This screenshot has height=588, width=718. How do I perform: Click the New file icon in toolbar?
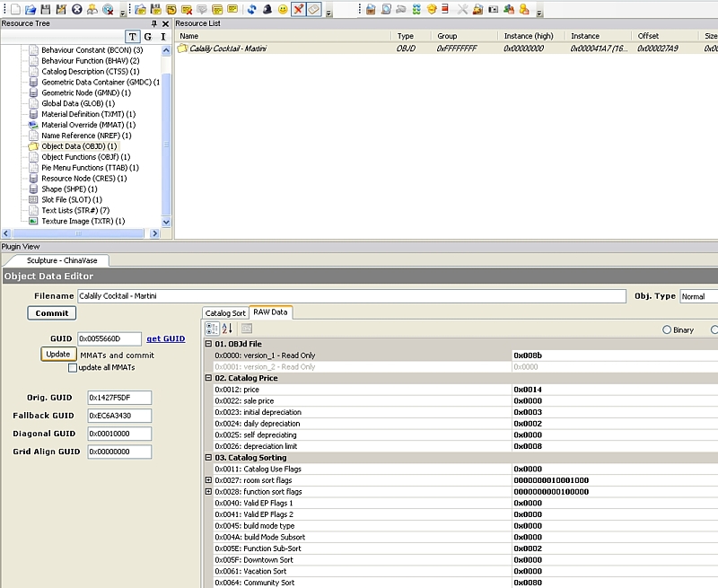(x=15, y=9)
